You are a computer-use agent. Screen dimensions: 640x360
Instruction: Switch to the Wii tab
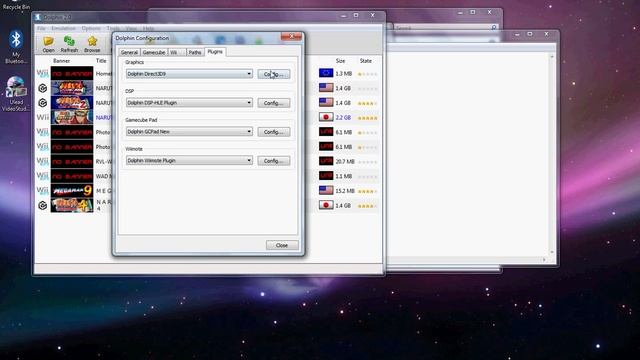pos(177,52)
